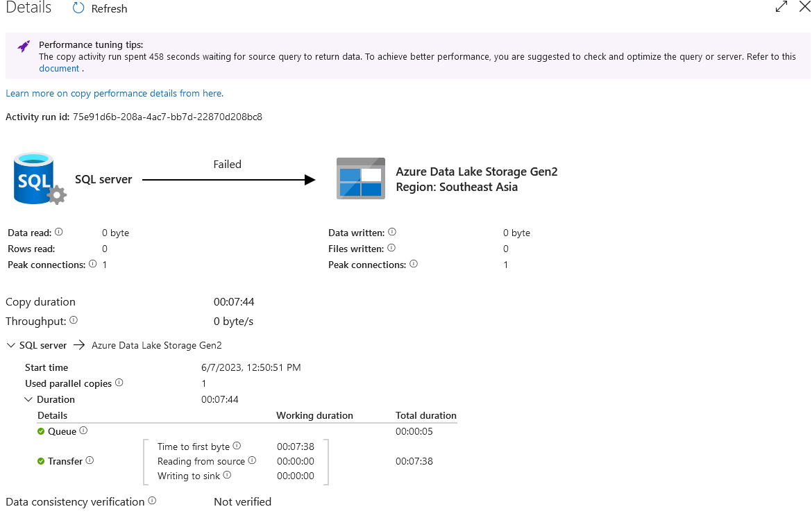Click the 'Data written:' value 0 byte

click(x=516, y=233)
